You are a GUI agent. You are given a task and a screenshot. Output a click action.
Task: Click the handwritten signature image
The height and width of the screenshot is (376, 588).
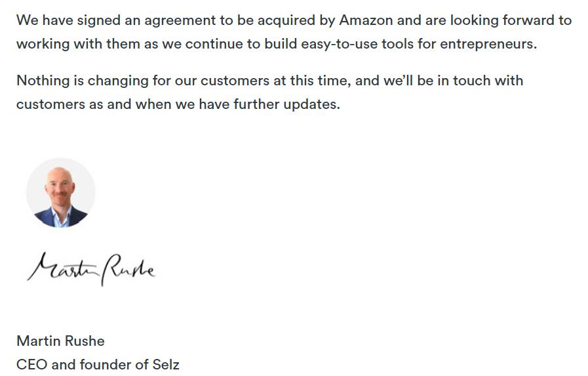click(x=91, y=269)
